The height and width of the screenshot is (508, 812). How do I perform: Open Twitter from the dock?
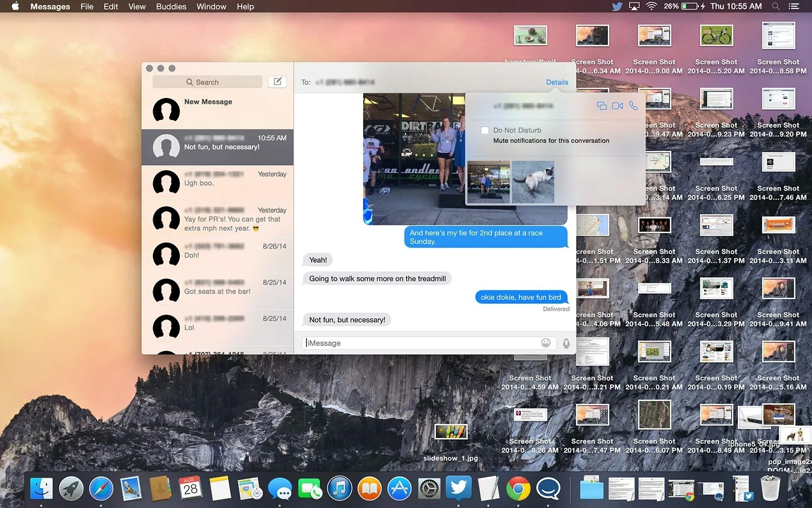coord(459,488)
